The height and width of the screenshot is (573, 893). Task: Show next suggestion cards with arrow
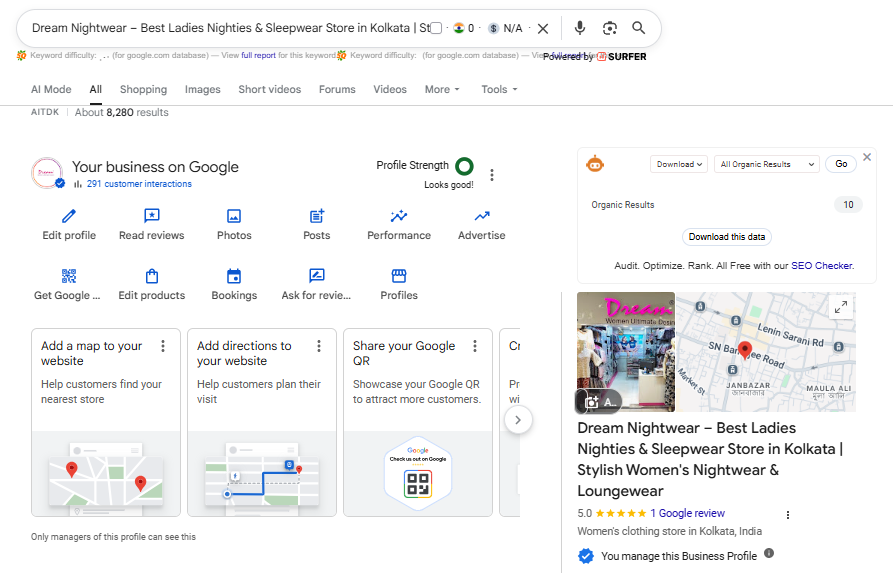click(x=518, y=420)
